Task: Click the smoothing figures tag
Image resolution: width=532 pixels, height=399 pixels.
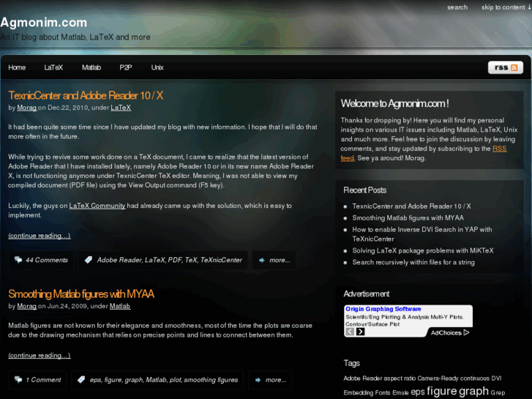Action: [211, 380]
